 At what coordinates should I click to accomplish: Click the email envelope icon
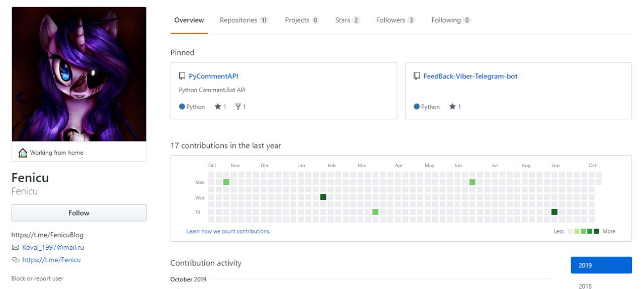click(x=15, y=247)
